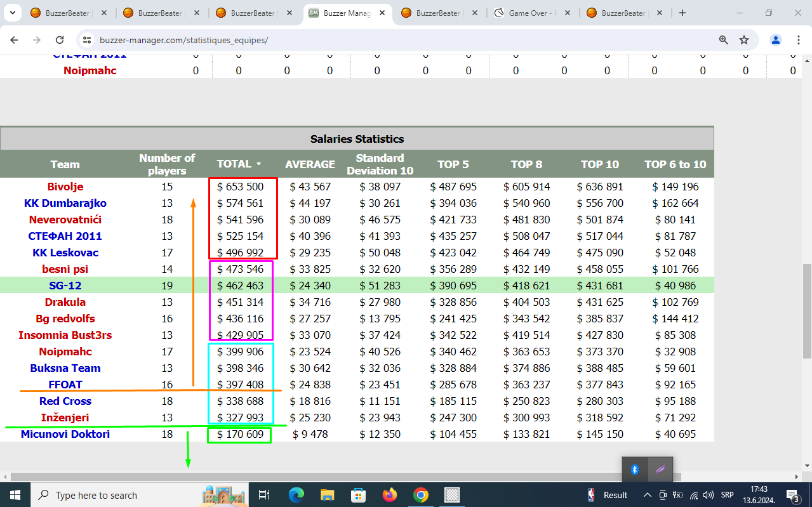Switch to the Buzzer Manager tab
Viewport: 812px width, 507px height.
347,13
